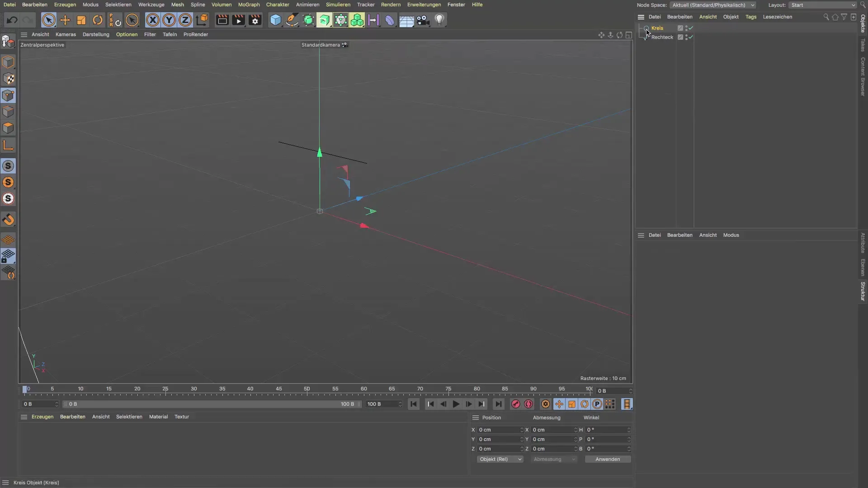Play the animation forward
The image size is (868, 488).
(x=456, y=404)
